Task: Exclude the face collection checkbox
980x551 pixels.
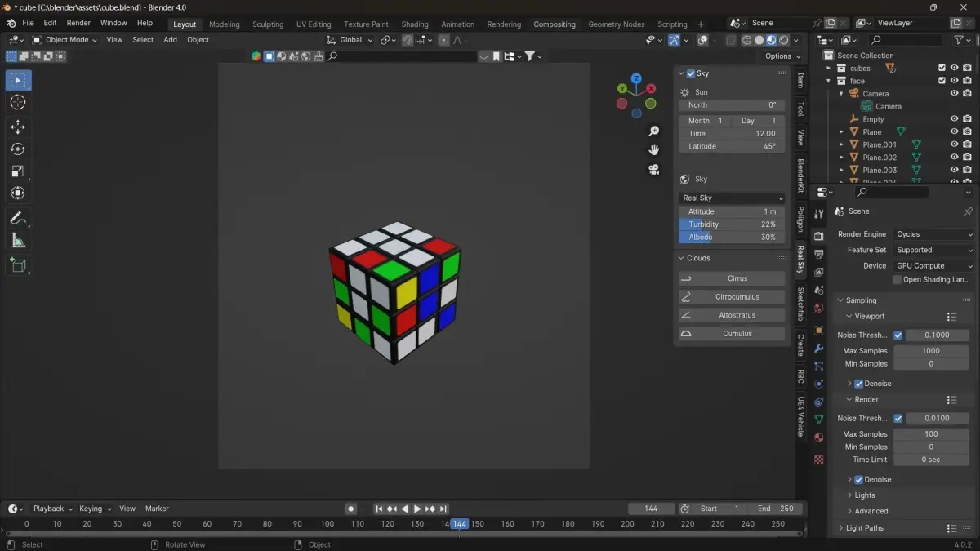Action: (942, 81)
